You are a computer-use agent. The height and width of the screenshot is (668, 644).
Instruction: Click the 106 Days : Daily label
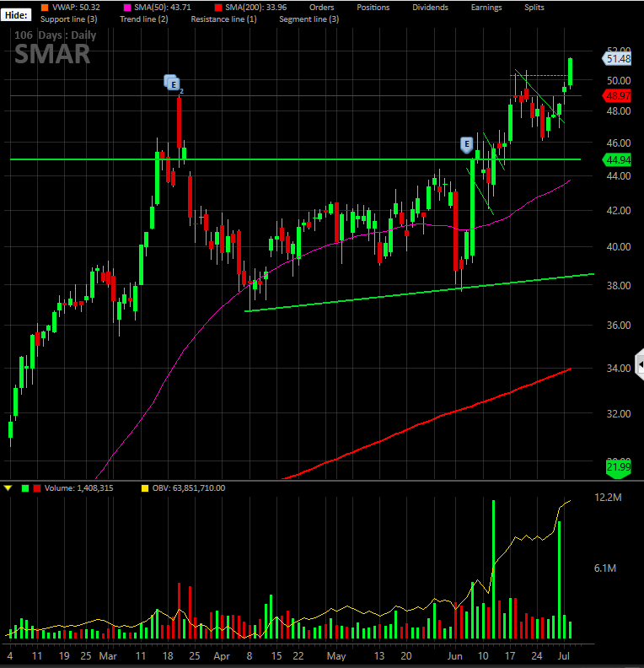[56, 35]
